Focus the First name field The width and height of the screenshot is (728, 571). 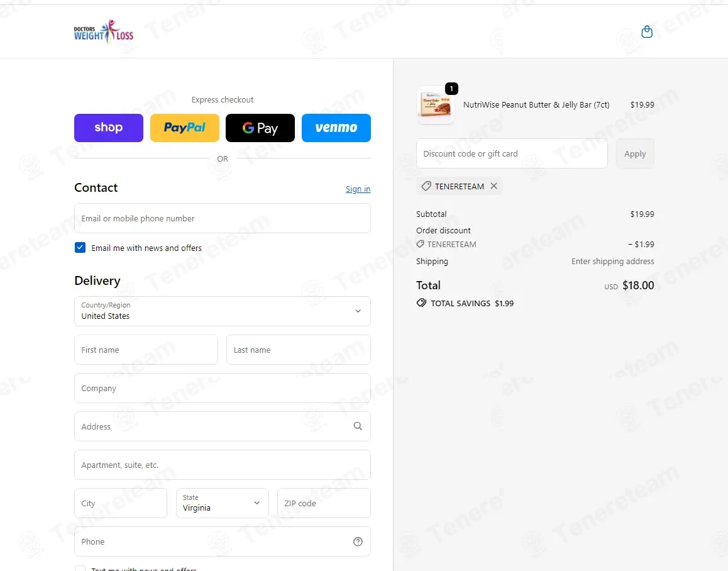point(146,350)
